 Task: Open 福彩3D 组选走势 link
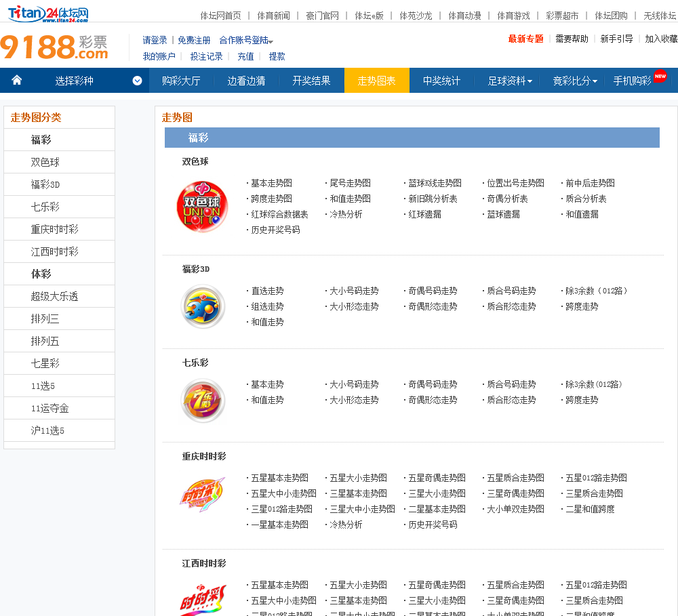[267, 306]
